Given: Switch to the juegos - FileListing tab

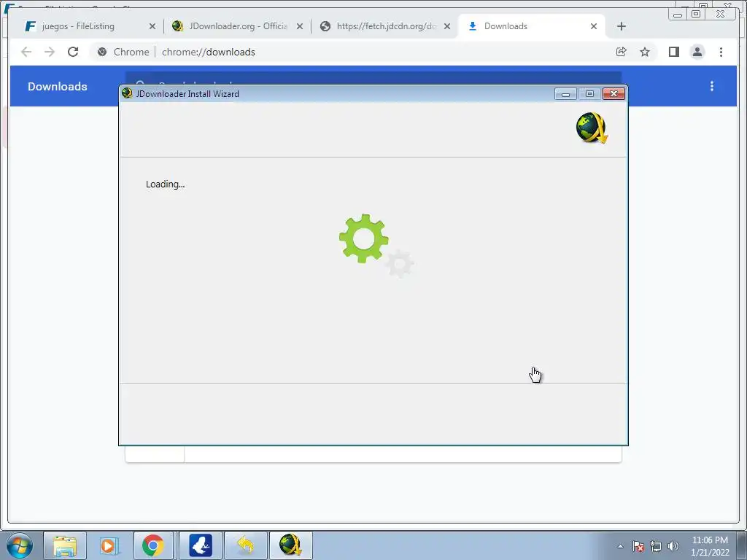Looking at the screenshot, I should point(90,26).
